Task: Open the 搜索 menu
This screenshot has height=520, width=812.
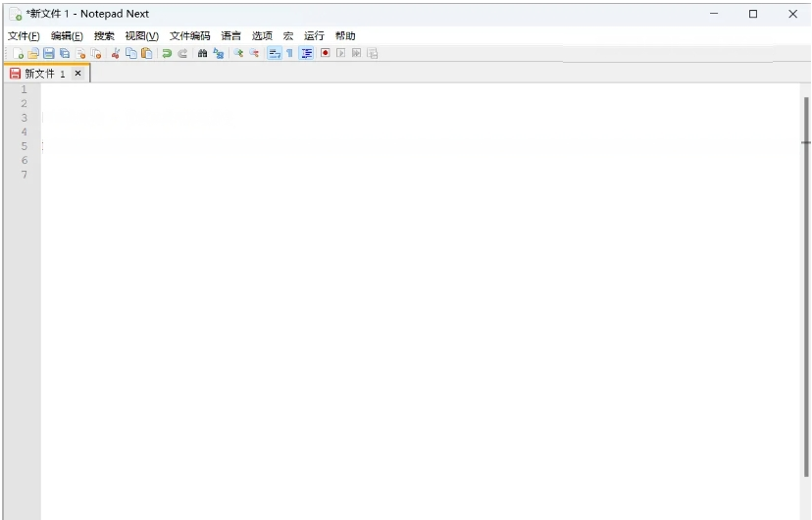Action: click(x=104, y=35)
